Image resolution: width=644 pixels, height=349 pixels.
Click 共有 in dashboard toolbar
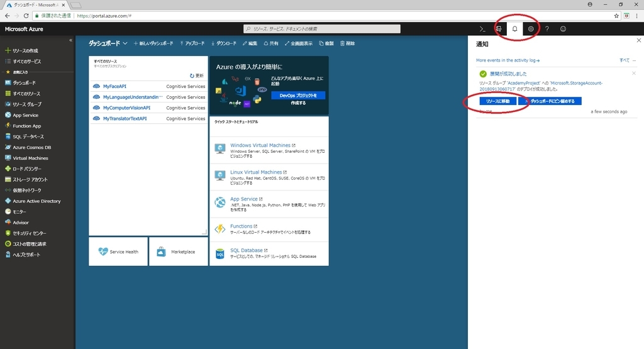coord(271,43)
